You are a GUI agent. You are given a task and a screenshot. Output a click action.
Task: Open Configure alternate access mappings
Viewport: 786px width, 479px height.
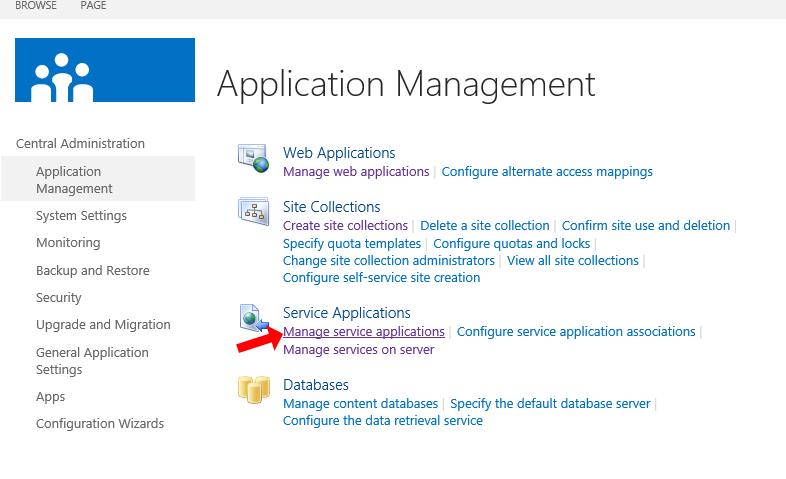pos(547,172)
